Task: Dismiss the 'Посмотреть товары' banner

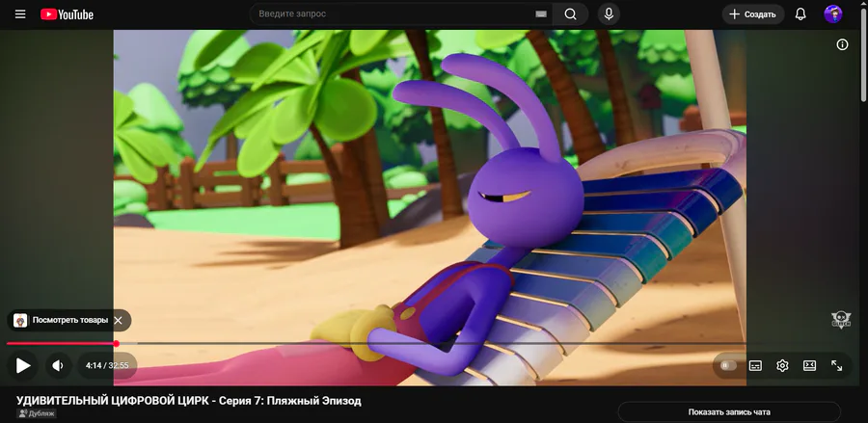Action: click(118, 320)
